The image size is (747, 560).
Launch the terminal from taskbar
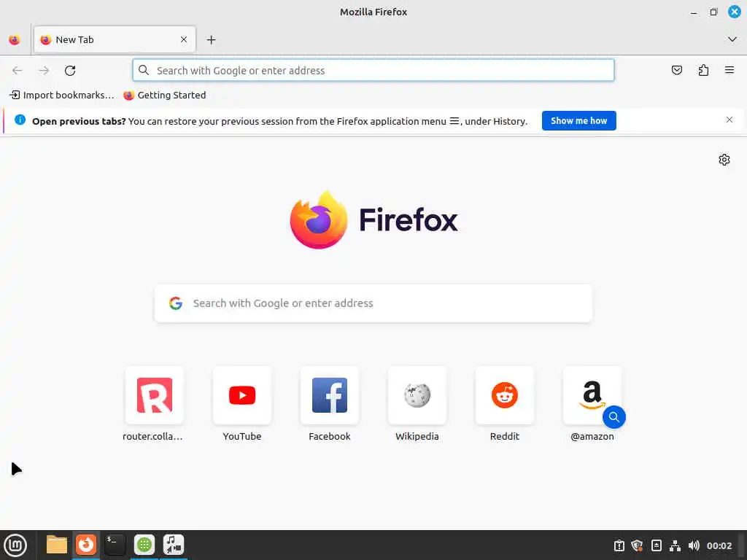click(115, 545)
